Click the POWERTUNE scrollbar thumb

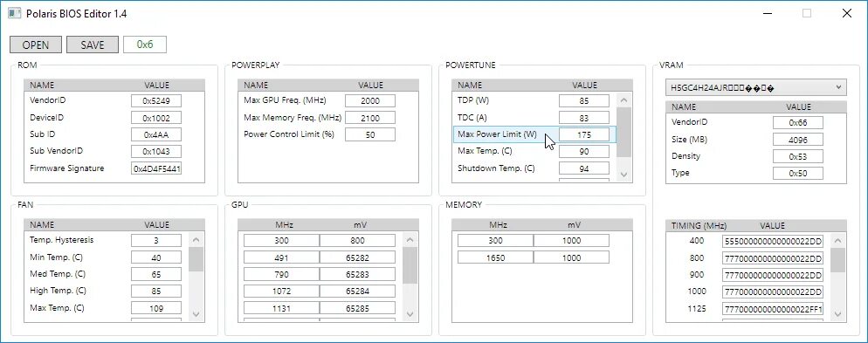[623, 132]
